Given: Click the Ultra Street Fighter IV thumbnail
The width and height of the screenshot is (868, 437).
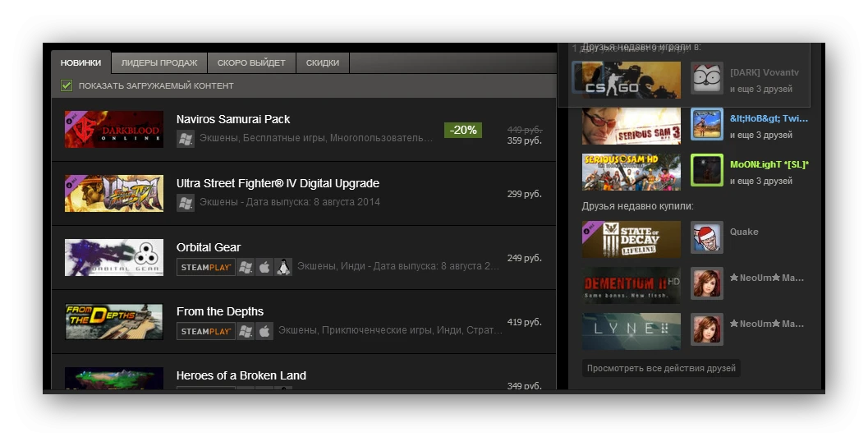Looking at the screenshot, I should click(114, 193).
